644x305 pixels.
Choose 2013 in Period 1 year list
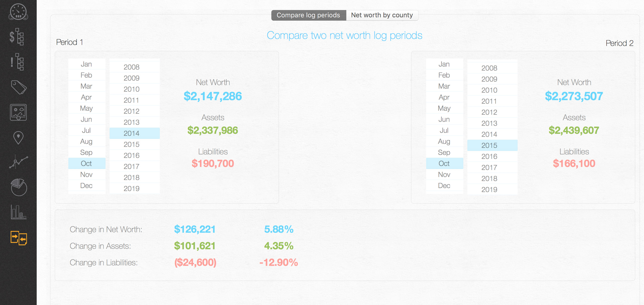(134, 122)
